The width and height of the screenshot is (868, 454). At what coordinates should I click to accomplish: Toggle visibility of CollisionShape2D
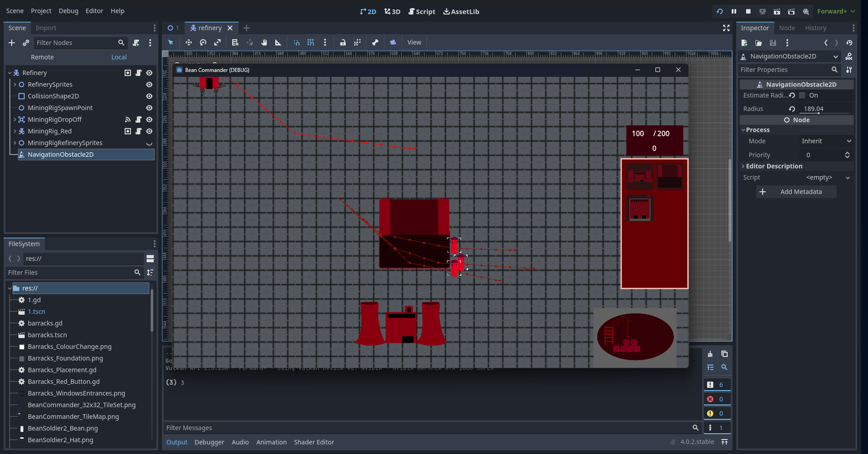pos(149,96)
